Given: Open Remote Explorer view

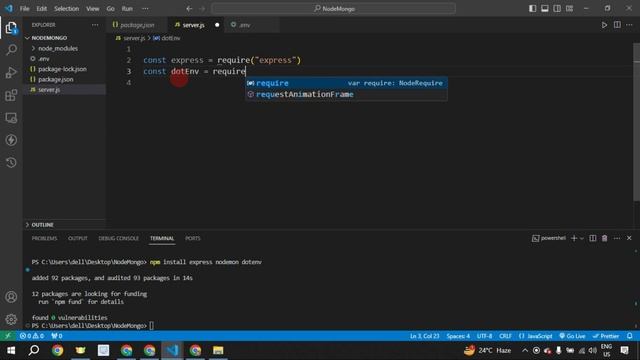Looking at the screenshot, I should pos(11,118).
